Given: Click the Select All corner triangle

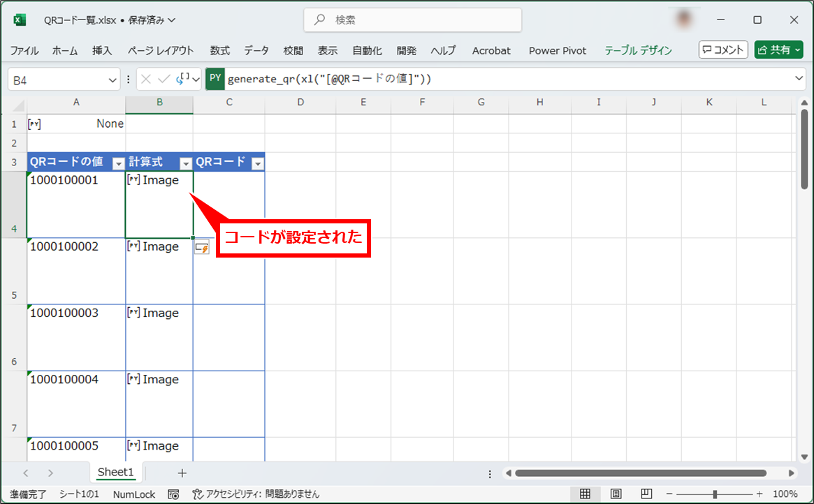Looking at the screenshot, I should (19, 106).
